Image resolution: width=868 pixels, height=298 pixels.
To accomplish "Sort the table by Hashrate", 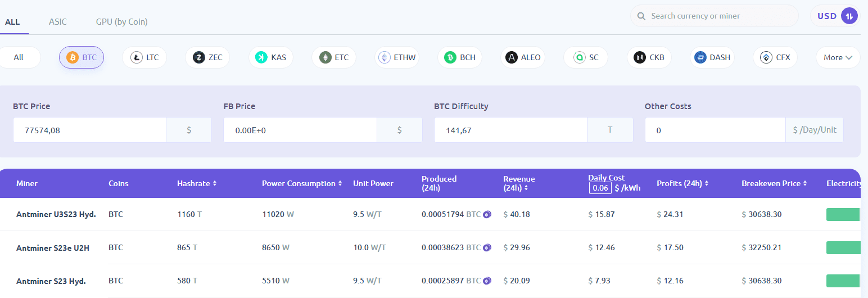I will 197,183.
